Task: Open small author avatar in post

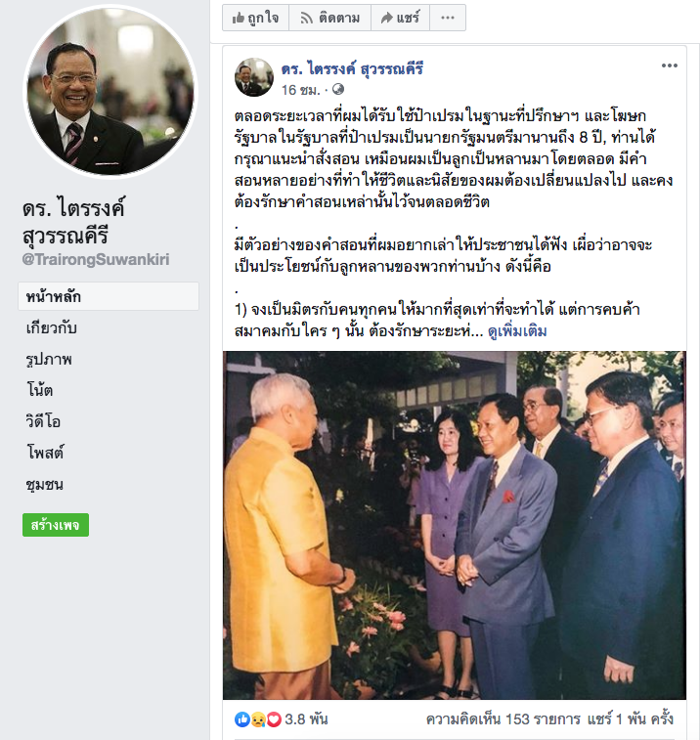Action: 254,77
